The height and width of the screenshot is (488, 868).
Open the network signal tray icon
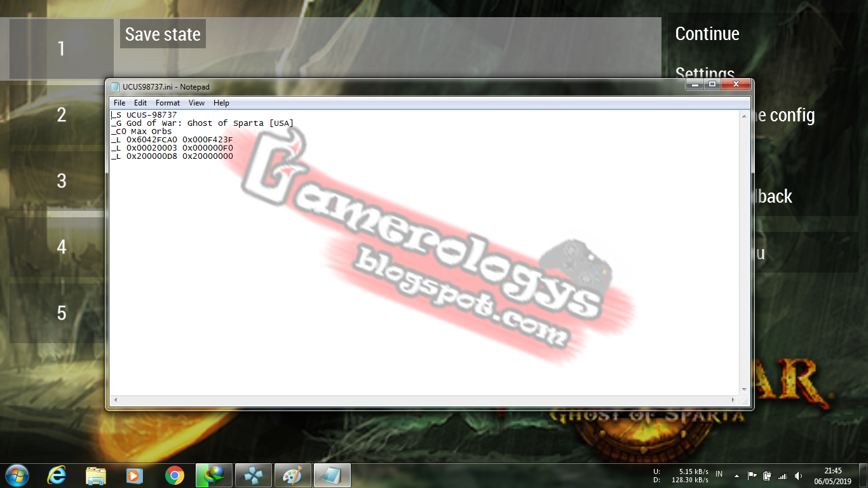point(782,475)
